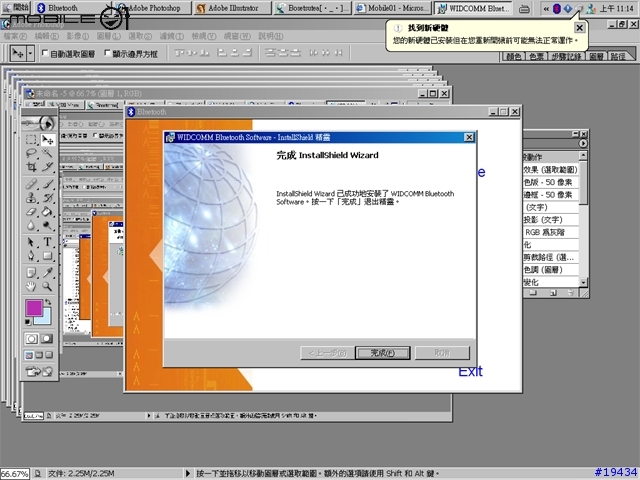This screenshot has height=480, width=640.
Task: Open the 說明(H) menu
Action: click(x=271, y=36)
